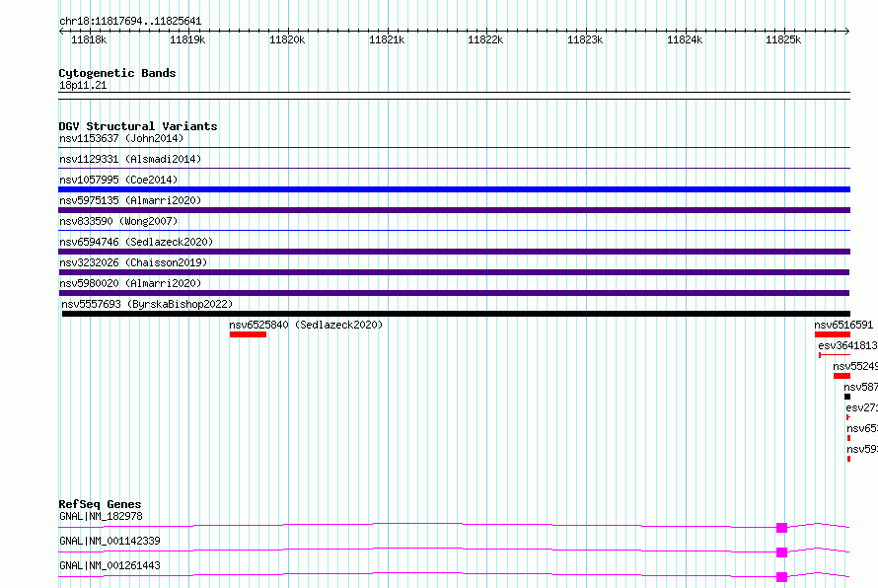Click the thin red line under esv3641813

click(x=835, y=355)
